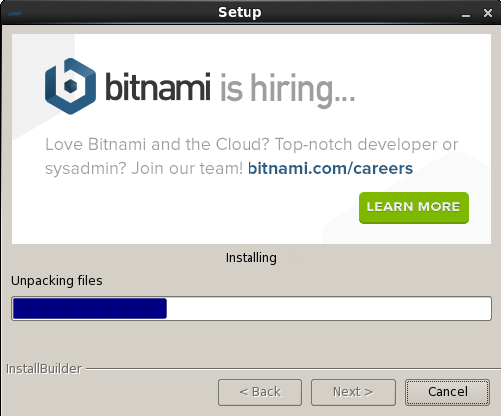
Task: Click the 'sysadmin? Join our team!' text
Action: tap(144, 169)
